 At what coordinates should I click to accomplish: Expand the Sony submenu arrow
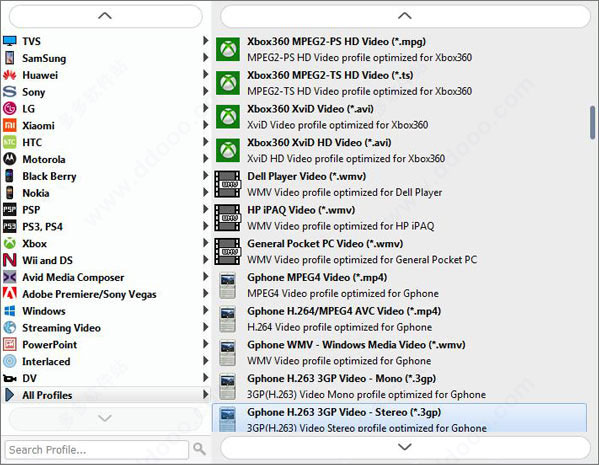(206, 91)
